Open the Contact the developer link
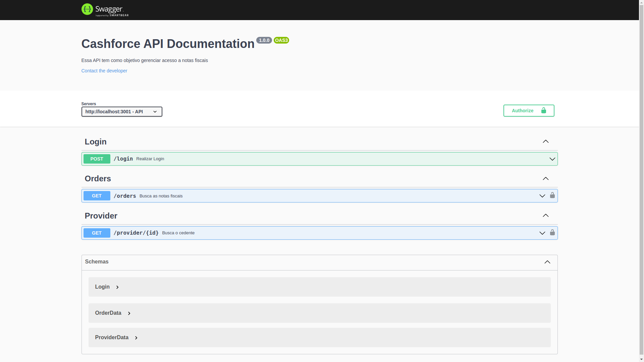This screenshot has width=644, height=362. click(104, 71)
